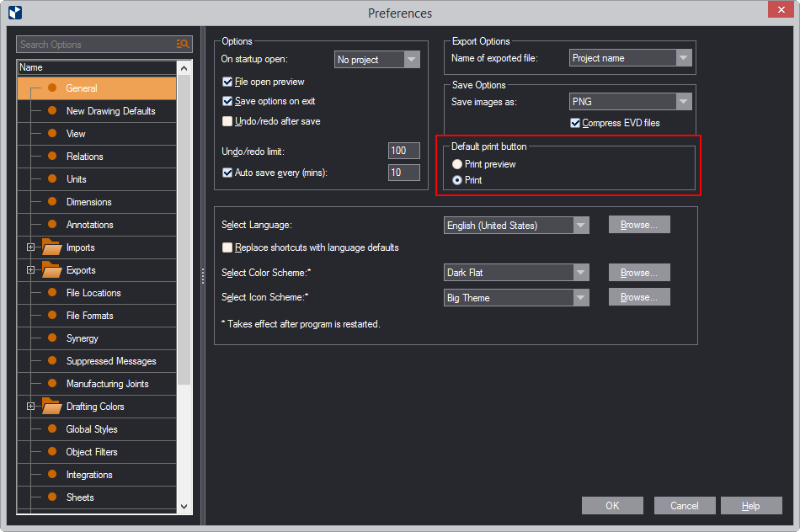Image resolution: width=800 pixels, height=532 pixels.
Task: Open the File Locations category
Action: coord(93,293)
